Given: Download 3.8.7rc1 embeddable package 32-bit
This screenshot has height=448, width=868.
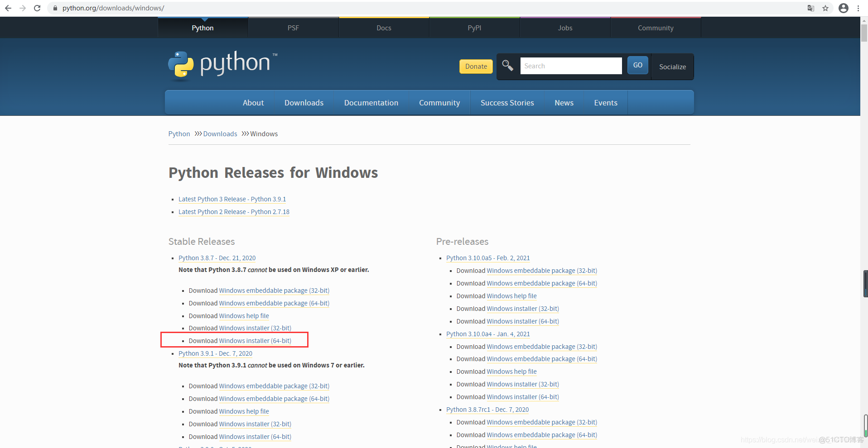Looking at the screenshot, I should point(542,422).
